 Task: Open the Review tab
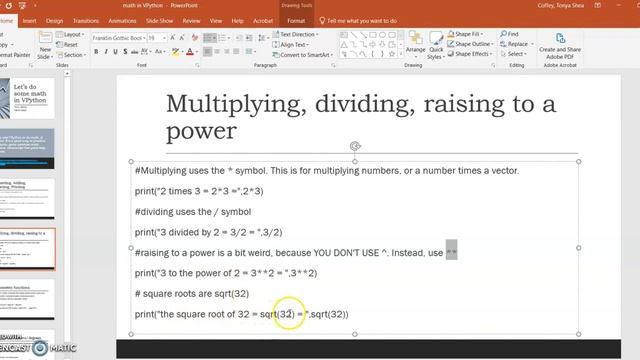tap(191, 21)
